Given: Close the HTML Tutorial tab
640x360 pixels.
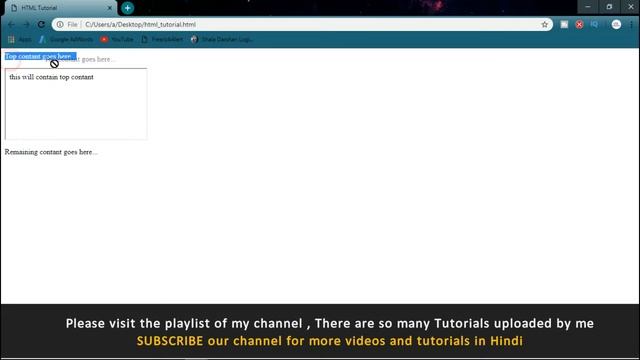Looking at the screenshot, I should point(109,8).
